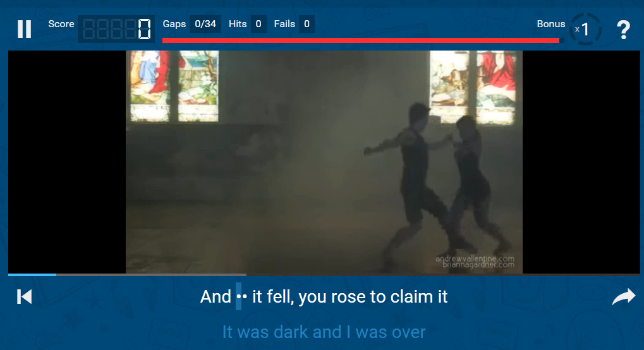644x350 pixels.
Task: Click the Fails 0 counter
Action: click(x=307, y=24)
